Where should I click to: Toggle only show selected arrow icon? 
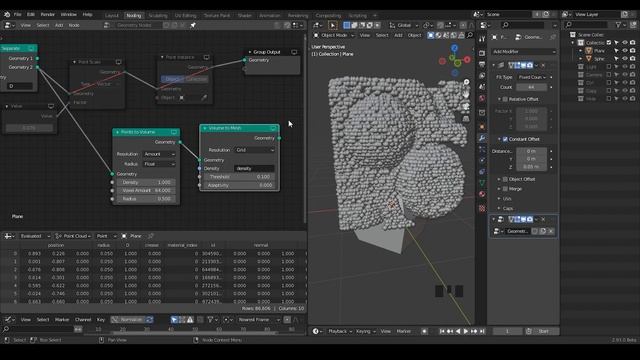coord(174,320)
